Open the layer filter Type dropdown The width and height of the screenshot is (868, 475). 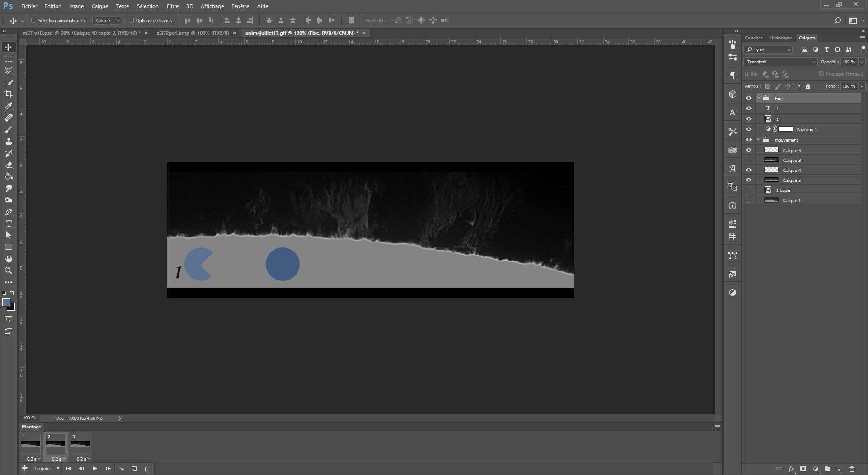[x=769, y=50]
